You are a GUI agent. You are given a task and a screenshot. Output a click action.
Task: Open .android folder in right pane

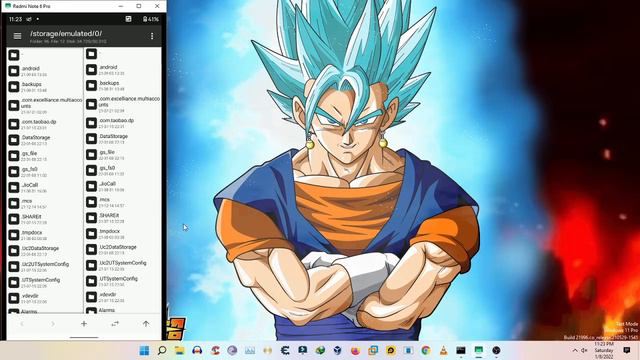click(123, 70)
